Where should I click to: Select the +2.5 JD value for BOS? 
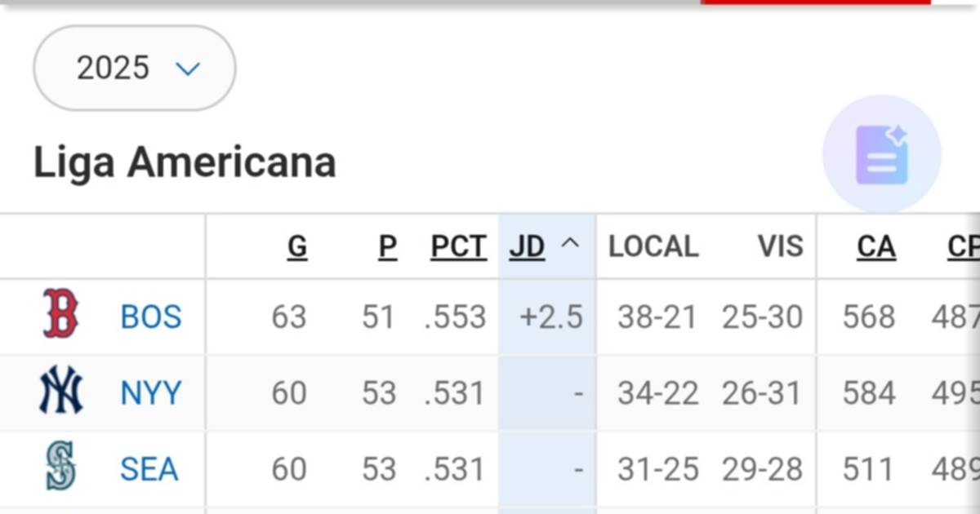(x=552, y=317)
